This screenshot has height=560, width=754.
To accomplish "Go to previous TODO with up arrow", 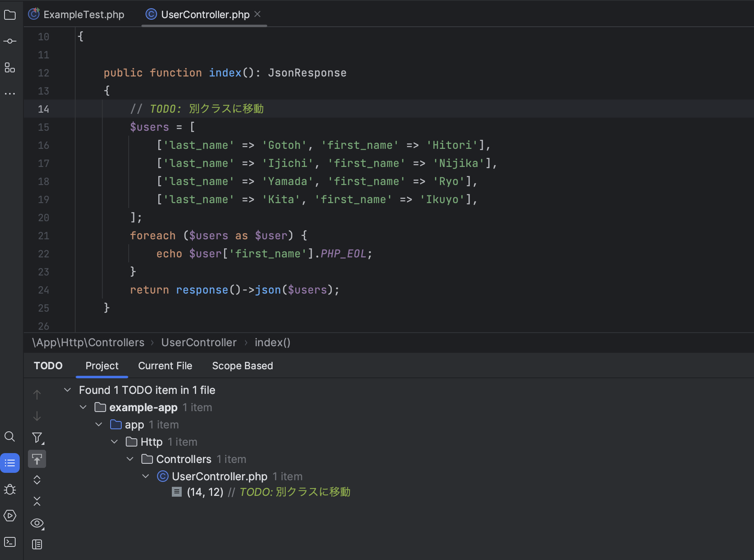I will (37, 395).
